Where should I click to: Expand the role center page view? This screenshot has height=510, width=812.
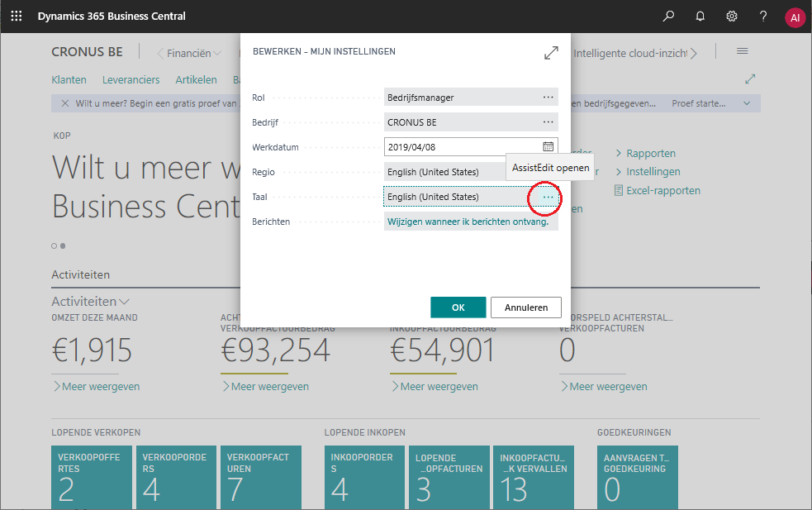[750, 79]
